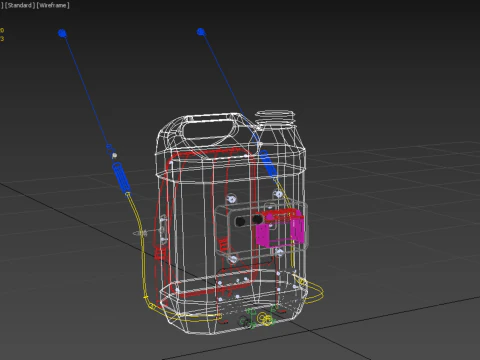
Task: Select the left blue spray wand handle
Action: [x=121, y=178]
